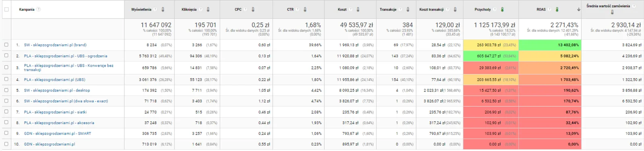Open help icon beside Przychody header
This screenshot has height=151, width=644.
(495, 9)
